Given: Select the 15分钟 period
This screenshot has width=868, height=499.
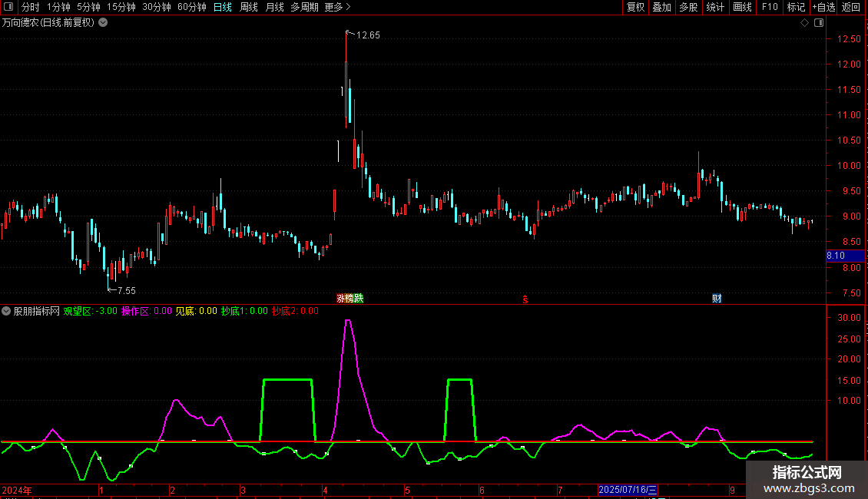Looking at the screenshot, I should [121, 7].
